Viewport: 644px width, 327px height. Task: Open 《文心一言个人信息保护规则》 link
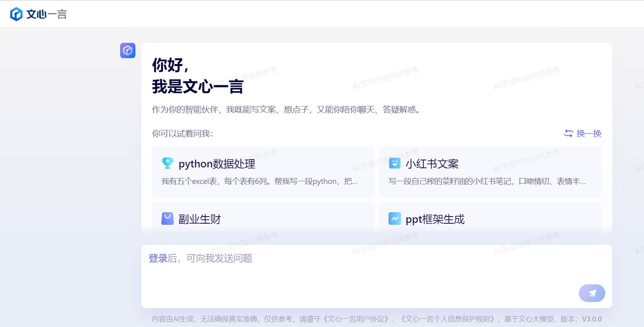(448, 319)
